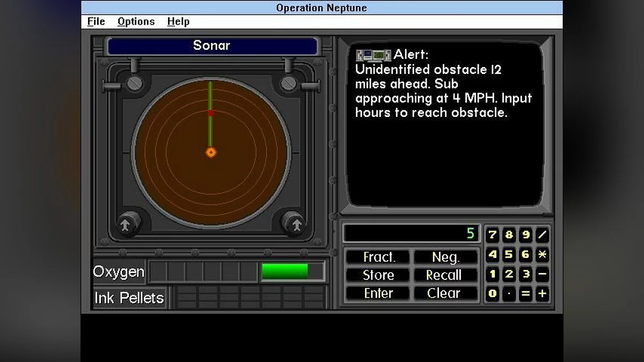This screenshot has width=644, height=362.
Task: Toggle the Neg. sign button
Action: [x=446, y=257]
